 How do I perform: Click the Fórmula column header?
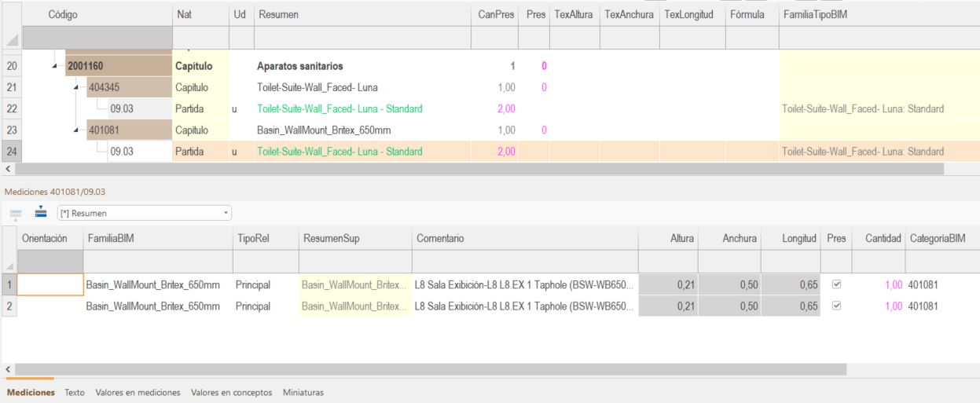752,14
